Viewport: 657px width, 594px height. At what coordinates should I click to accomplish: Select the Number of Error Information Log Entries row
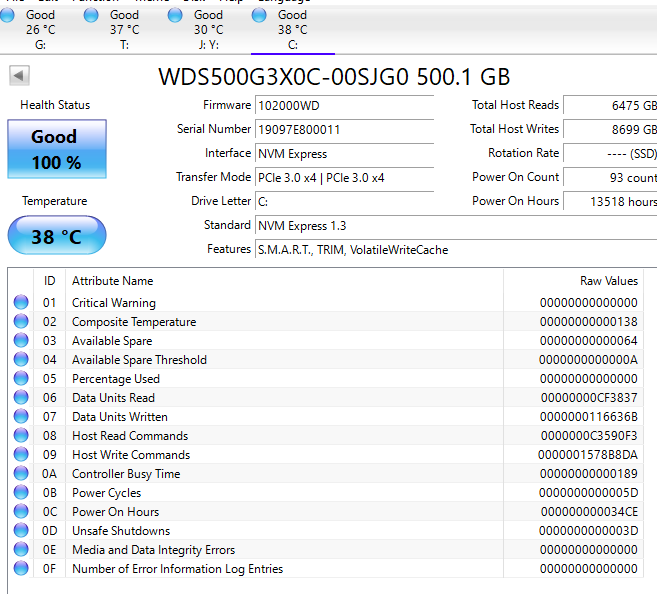coord(326,568)
